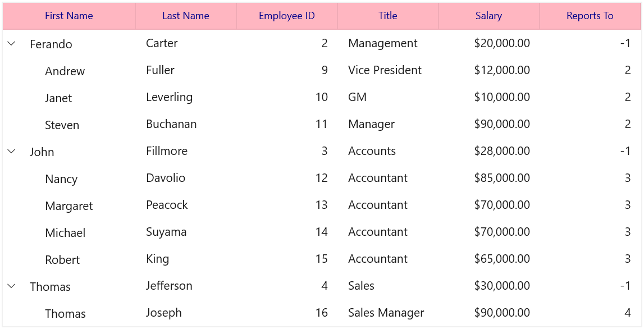Image resolution: width=644 pixels, height=329 pixels.
Task: Collapse the Thomas Jefferson node
Action: click(11, 286)
